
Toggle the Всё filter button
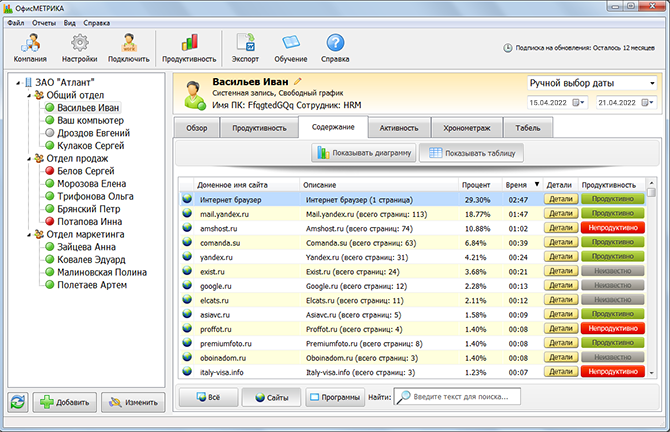click(x=208, y=397)
